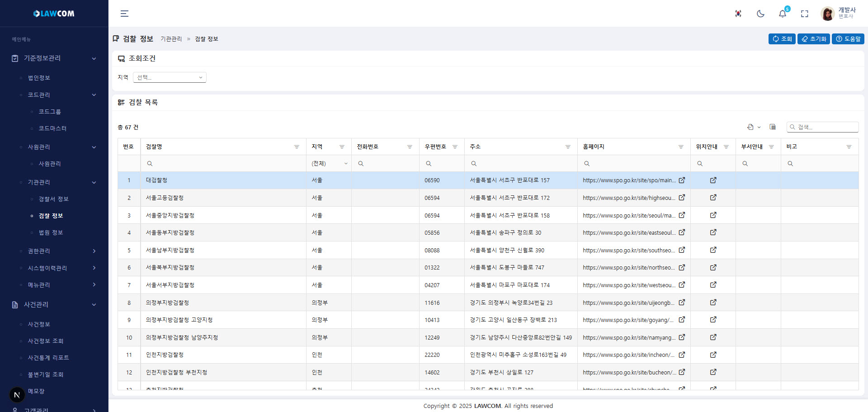Enter fullscreen mode via header icon

(x=805, y=14)
